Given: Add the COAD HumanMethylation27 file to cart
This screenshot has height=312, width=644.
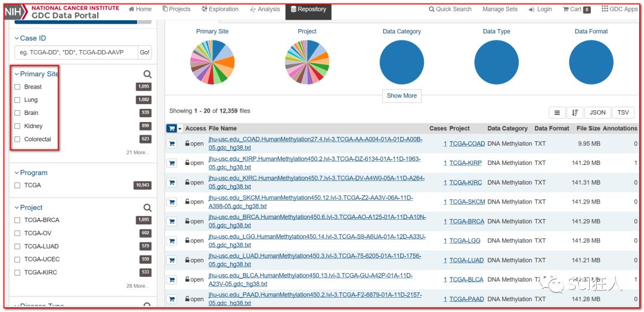Looking at the screenshot, I should coord(172,143).
